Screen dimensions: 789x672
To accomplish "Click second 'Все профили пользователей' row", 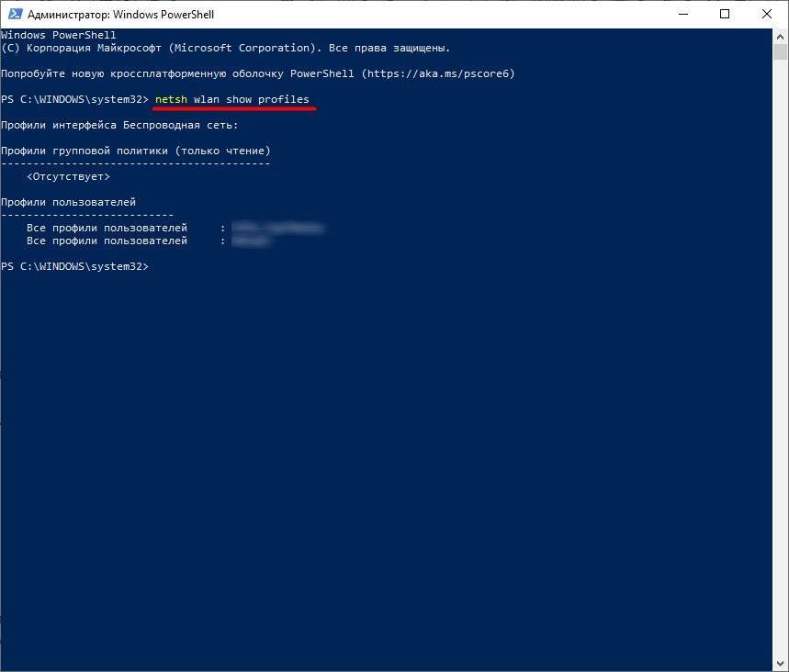I will (149, 241).
